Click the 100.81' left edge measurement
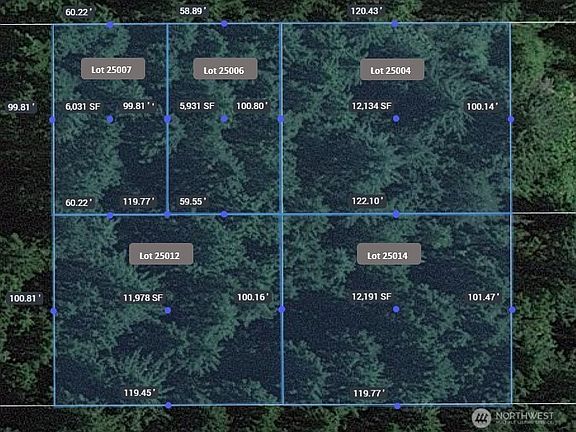This screenshot has width=576, height=432. point(25,298)
